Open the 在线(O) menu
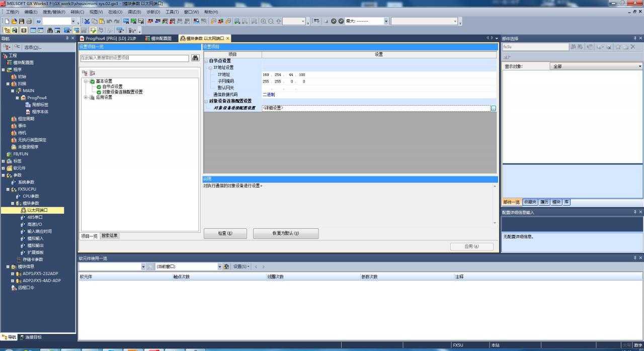Screen dimensions: 644x351 pos(115,12)
